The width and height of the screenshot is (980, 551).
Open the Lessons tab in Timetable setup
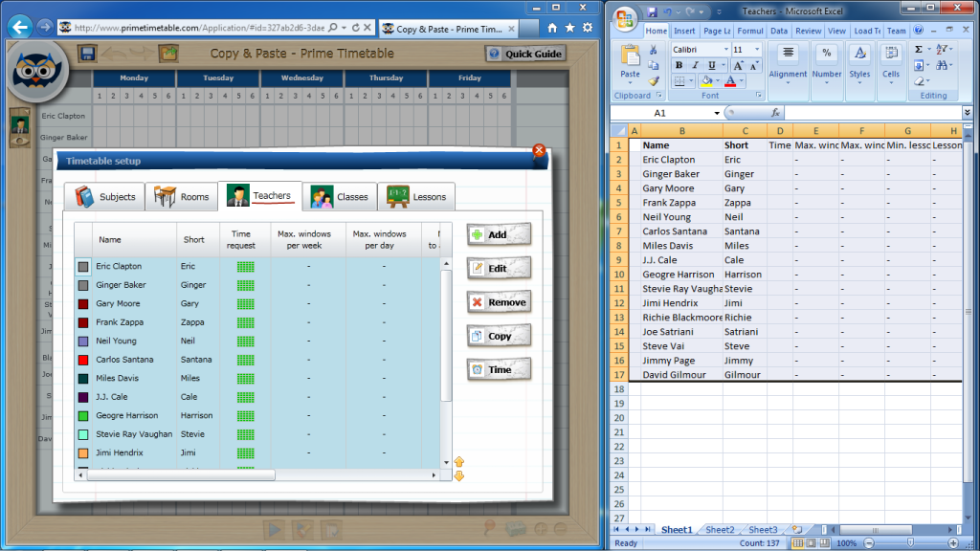(x=415, y=197)
